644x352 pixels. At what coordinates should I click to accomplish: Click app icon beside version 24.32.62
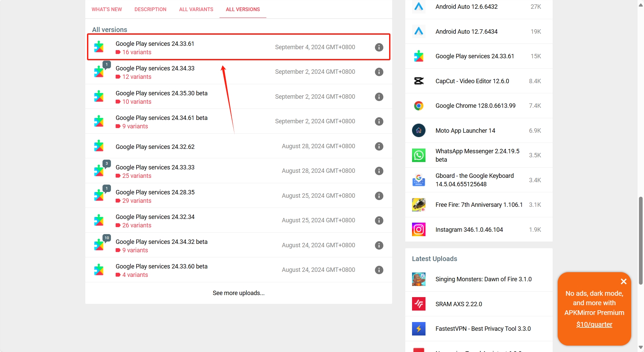coord(99,146)
